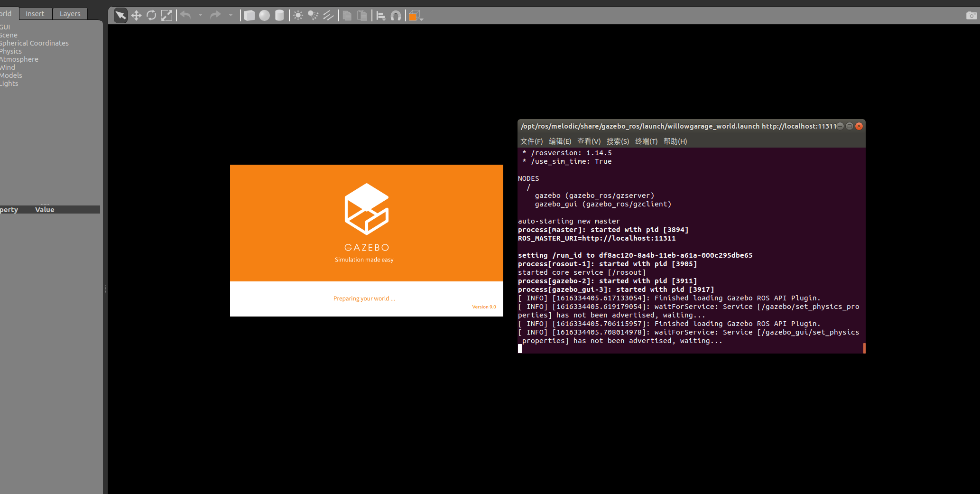This screenshot has width=980, height=494.
Task: Open the orange view angle cube
Action: [416, 16]
